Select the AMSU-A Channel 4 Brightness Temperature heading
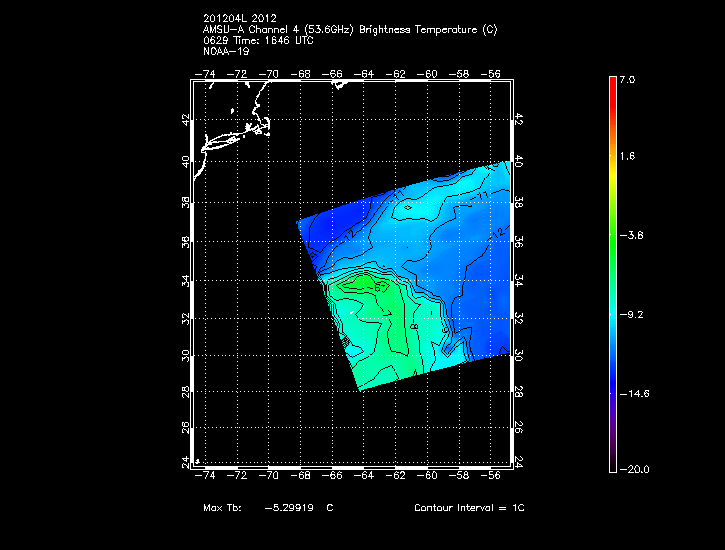The width and height of the screenshot is (725, 550). (x=349, y=29)
